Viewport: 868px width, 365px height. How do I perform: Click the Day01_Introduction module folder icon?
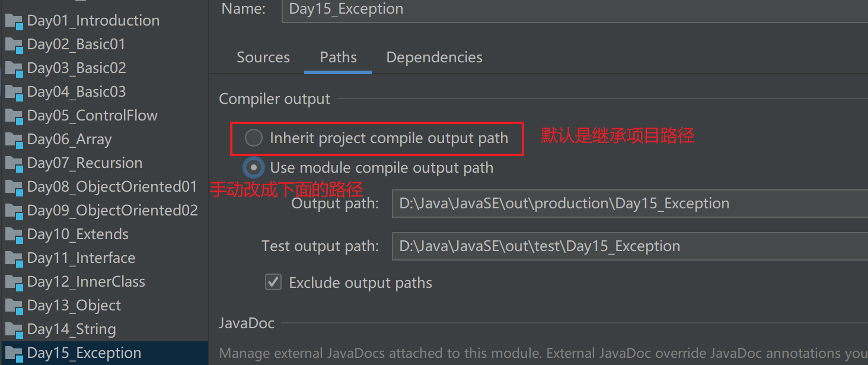click(x=14, y=21)
